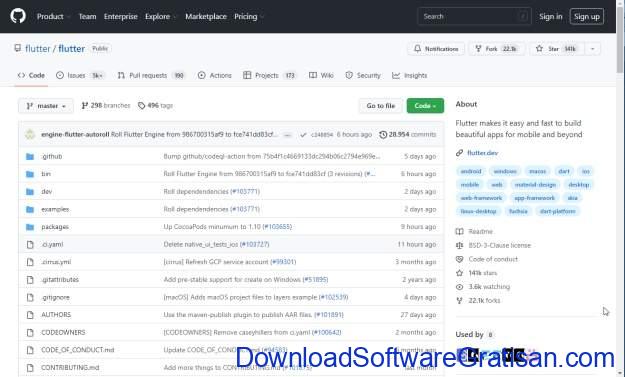Click the Go to file button
Image resolution: width=625 pixels, height=377 pixels.
click(381, 106)
